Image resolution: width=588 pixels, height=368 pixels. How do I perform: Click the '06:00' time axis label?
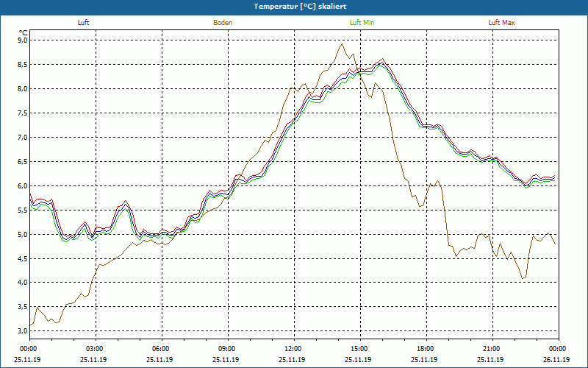[x=162, y=349]
